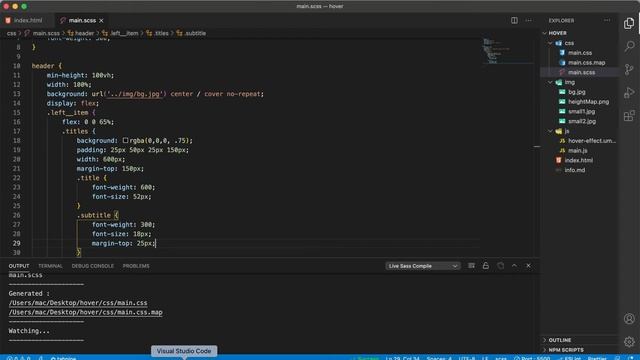Close the main.scss editor tab

[x=101, y=20]
